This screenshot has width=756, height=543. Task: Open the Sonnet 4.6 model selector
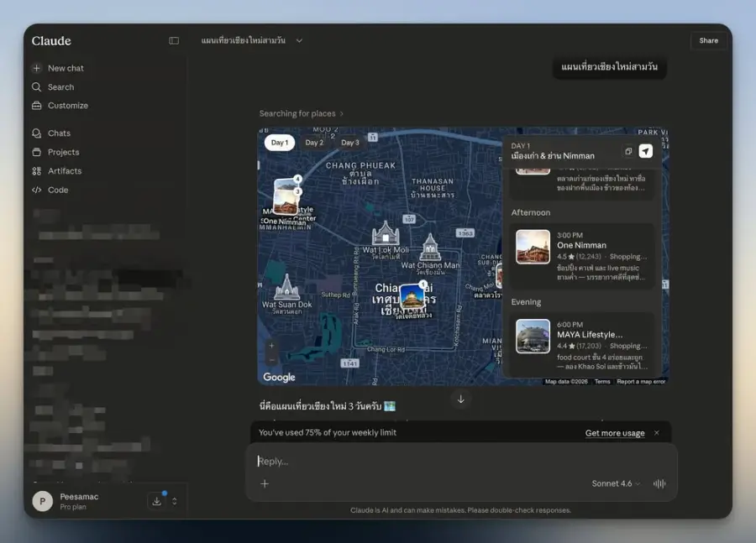click(616, 483)
